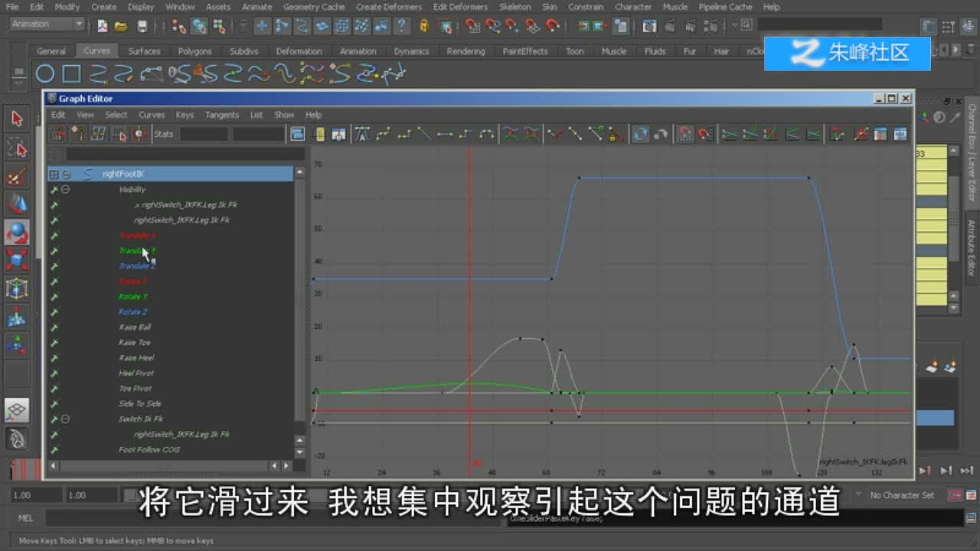The width and height of the screenshot is (980, 551).
Task: Toggle Auto Load Graph Editor icon
Action: [640, 134]
